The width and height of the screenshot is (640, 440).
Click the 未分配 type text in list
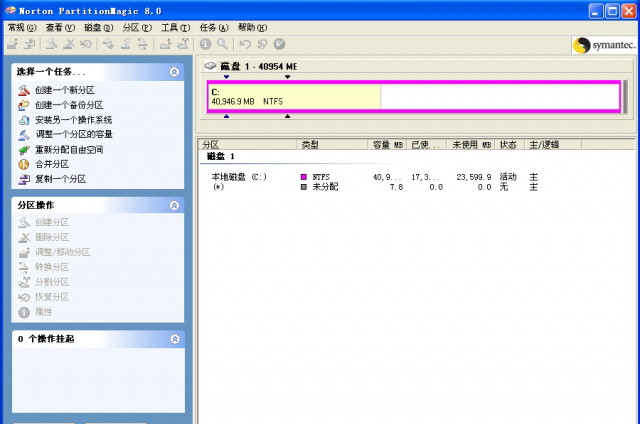point(325,187)
